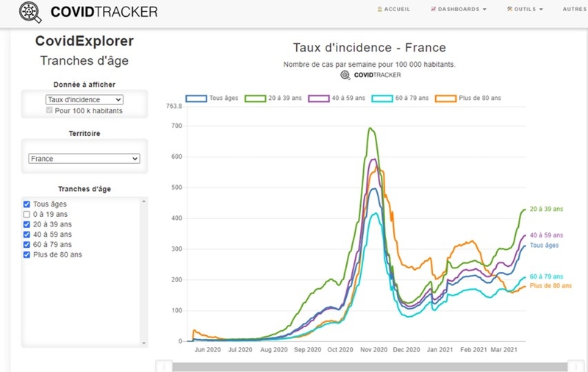Click the home icon beside ACCUEIL
The width and height of the screenshot is (588, 372).
[380, 9]
